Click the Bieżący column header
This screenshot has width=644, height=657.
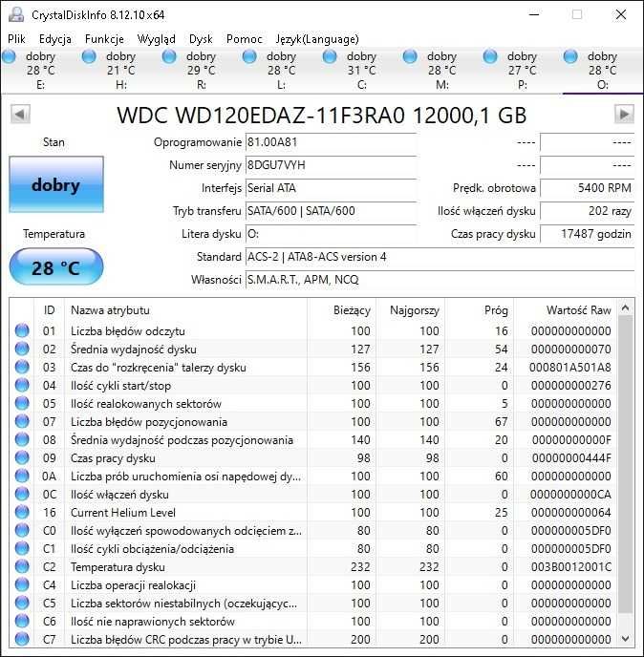coord(342,310)
